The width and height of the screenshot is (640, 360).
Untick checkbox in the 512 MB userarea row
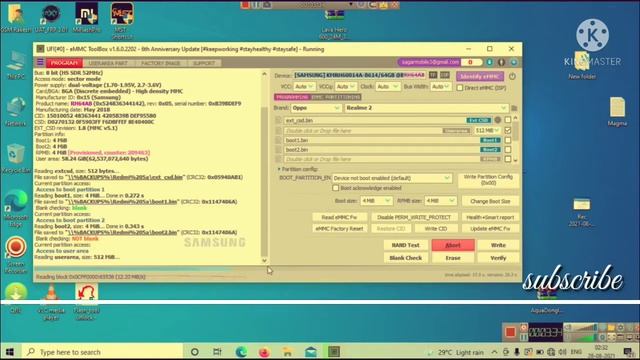tap(508, 130)
